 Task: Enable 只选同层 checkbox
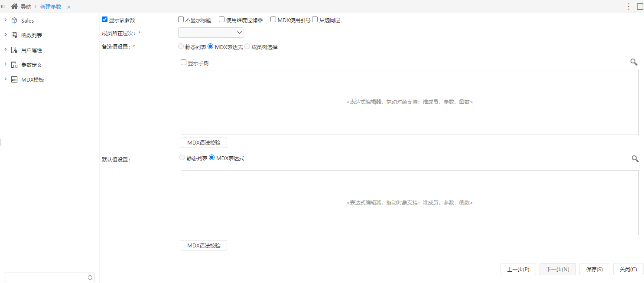315,20
